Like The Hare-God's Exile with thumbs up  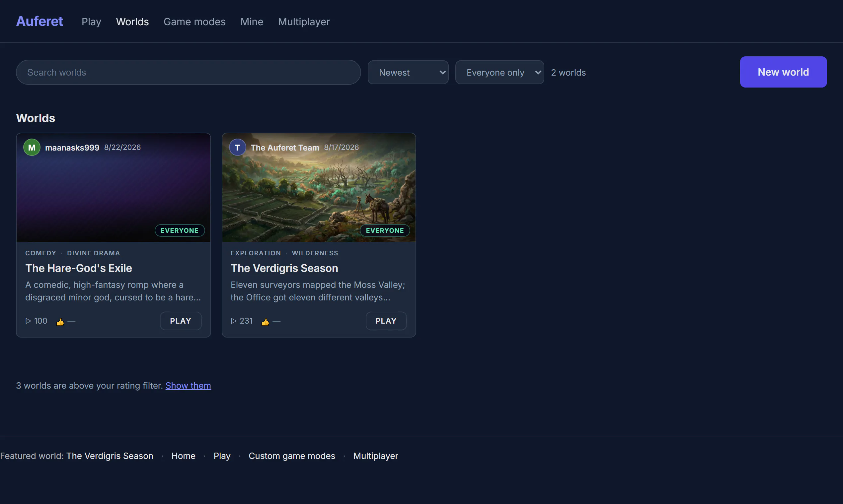click(x=60, y=321)
